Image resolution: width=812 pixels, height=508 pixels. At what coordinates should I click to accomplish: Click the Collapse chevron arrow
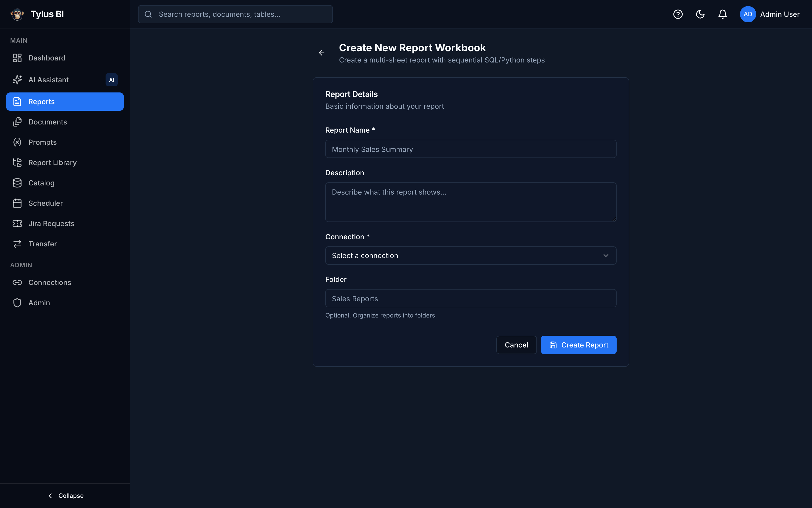(x=50, y=496)
